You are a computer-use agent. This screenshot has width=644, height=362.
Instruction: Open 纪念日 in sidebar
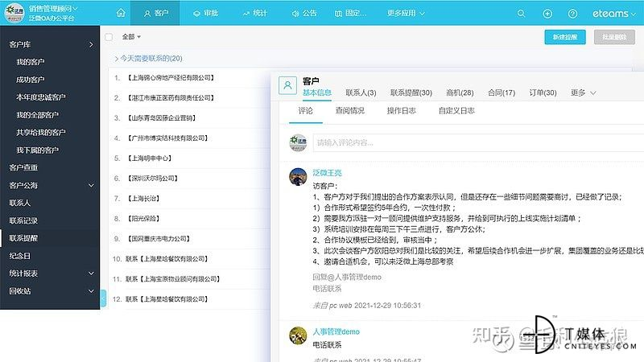click(19, 256)
